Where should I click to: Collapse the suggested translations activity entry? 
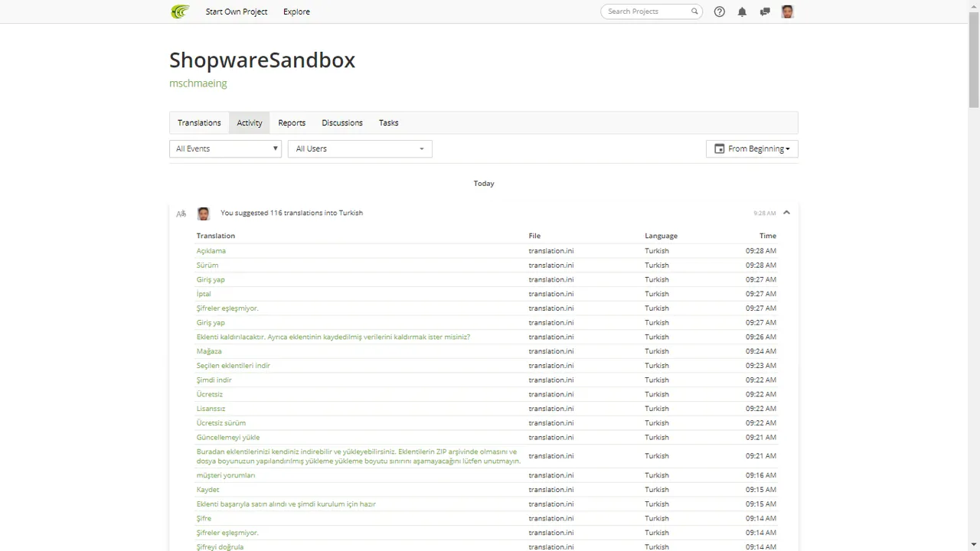point(786,213)
